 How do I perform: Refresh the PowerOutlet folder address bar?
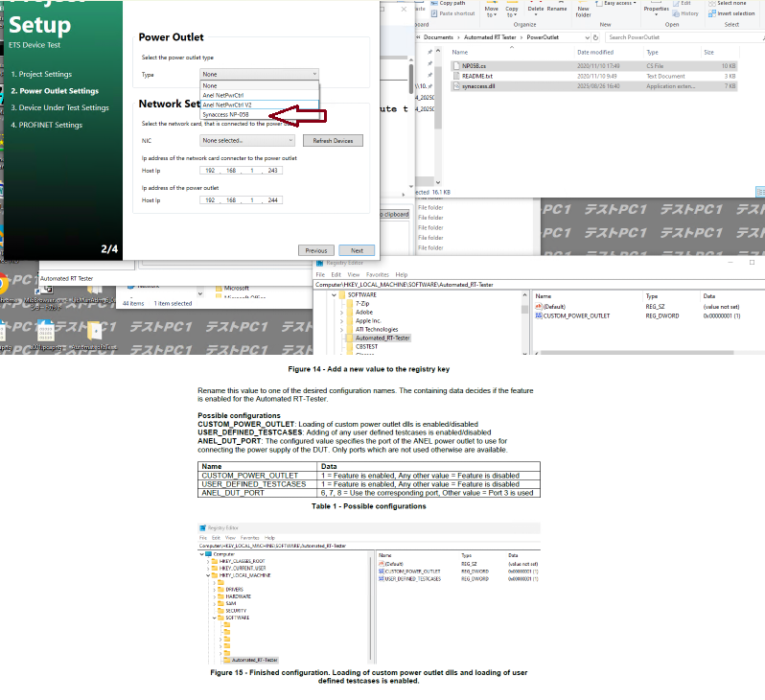595,37
